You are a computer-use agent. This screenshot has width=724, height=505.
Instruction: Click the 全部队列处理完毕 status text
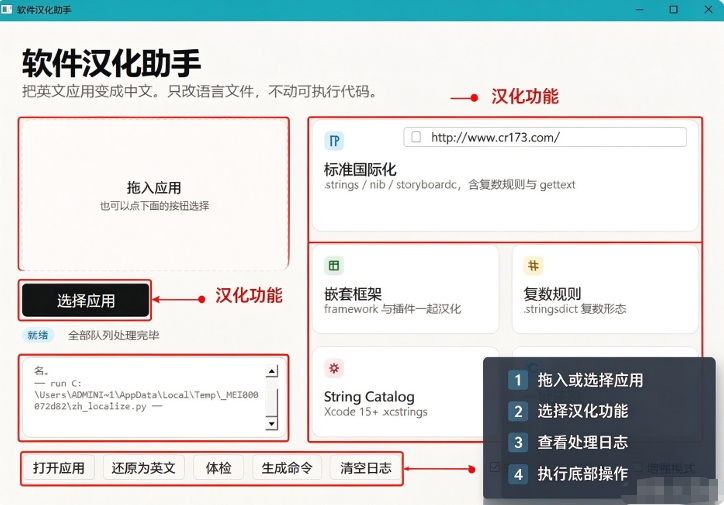point(114,335)
